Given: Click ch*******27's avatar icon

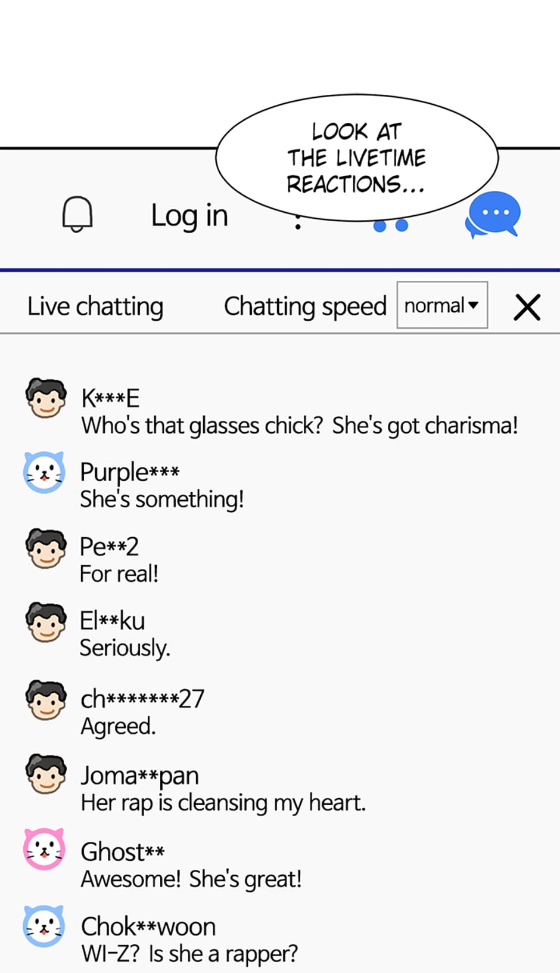Looking at the screenshot, I should point(46,699).
